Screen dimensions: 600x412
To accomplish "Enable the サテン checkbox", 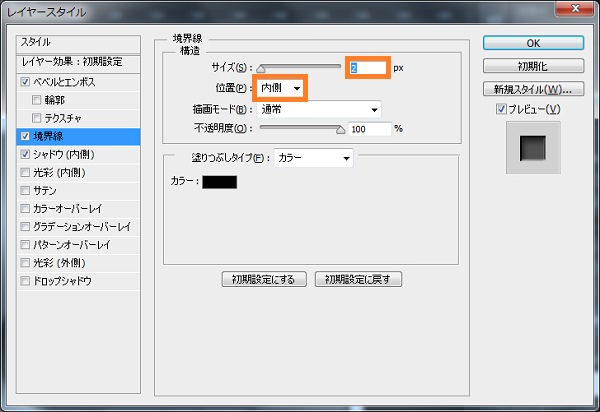I will (25, 191).
